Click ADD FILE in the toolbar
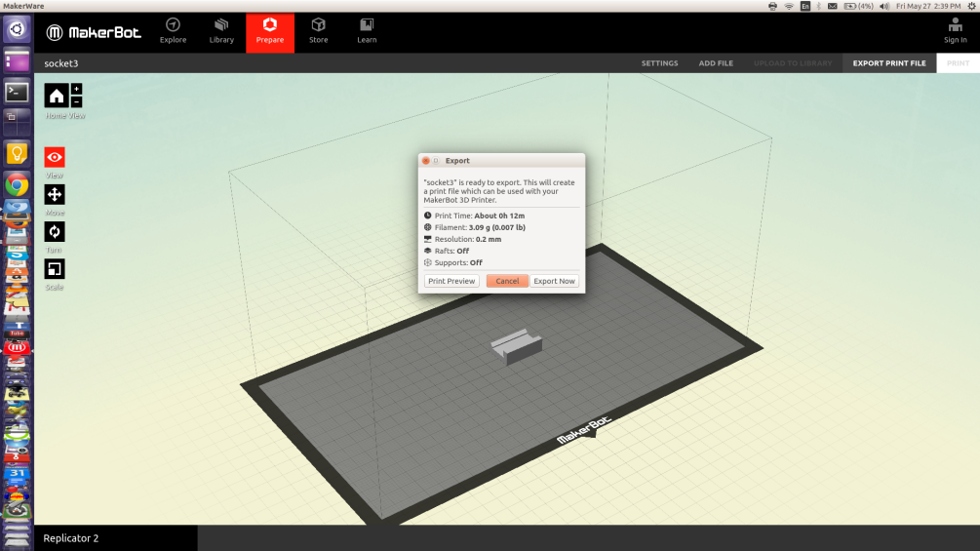This screenshot has width=980, height=551. [716, 63]
